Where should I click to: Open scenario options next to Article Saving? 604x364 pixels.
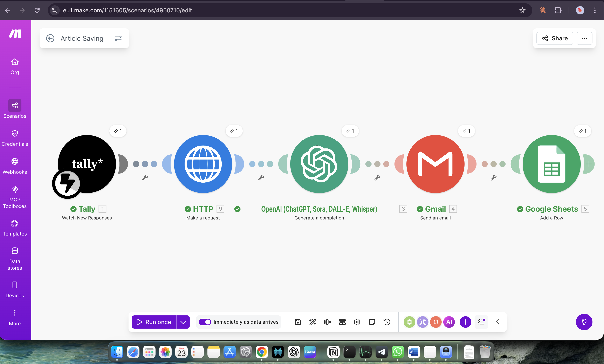coord(118,38)
